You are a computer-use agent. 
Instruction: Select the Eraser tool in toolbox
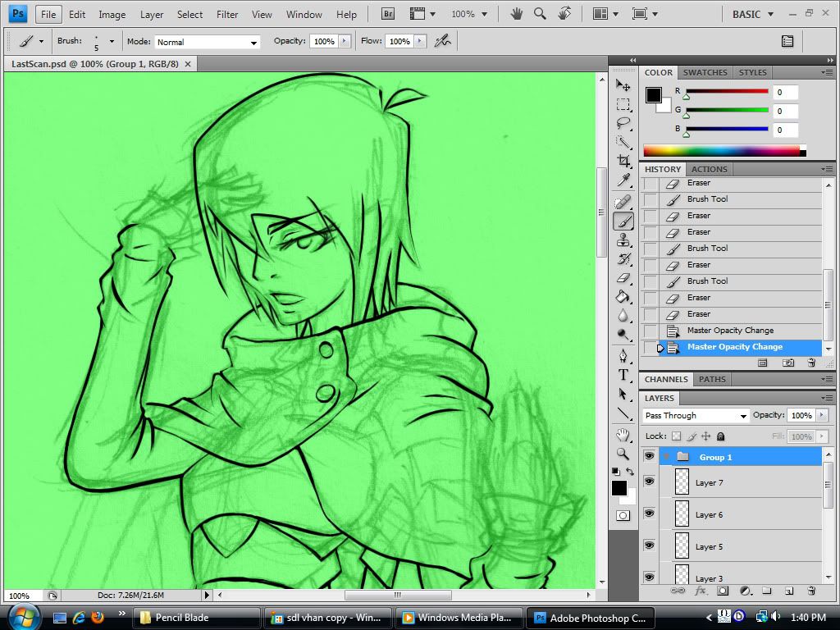pyautogui.click(x=623, y=278)
